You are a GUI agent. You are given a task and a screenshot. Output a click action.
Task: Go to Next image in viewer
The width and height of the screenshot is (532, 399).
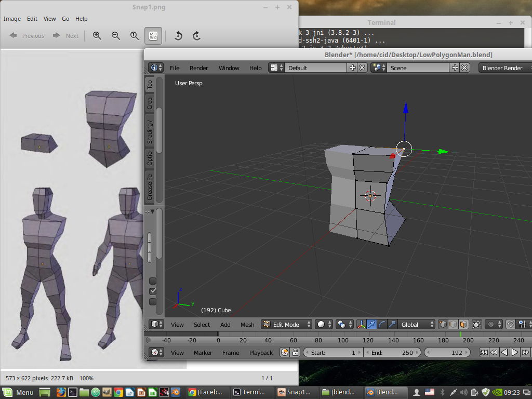click(x=65, y=36)
